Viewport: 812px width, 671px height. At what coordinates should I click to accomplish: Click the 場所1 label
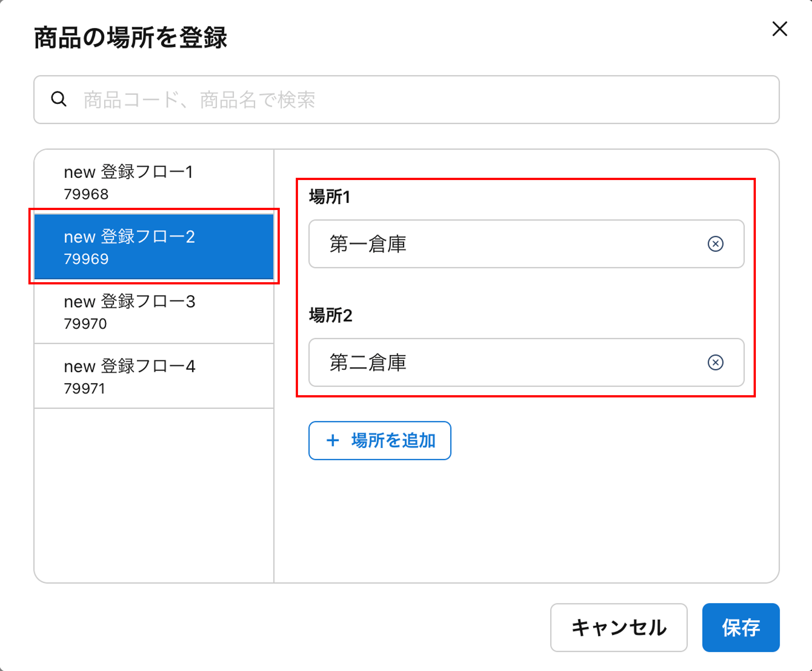pos(330,197)
